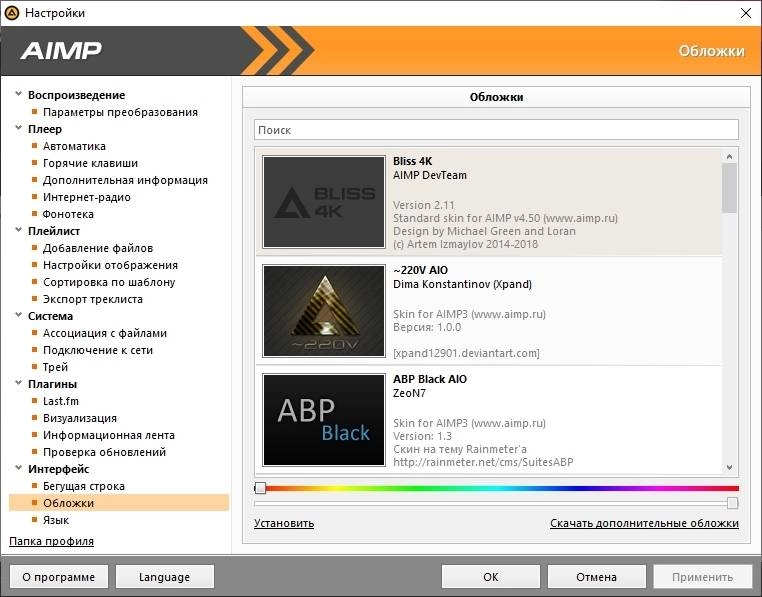Collapse the Система tree section
This screenshot has height=597, width=762.
coord(18,315)
